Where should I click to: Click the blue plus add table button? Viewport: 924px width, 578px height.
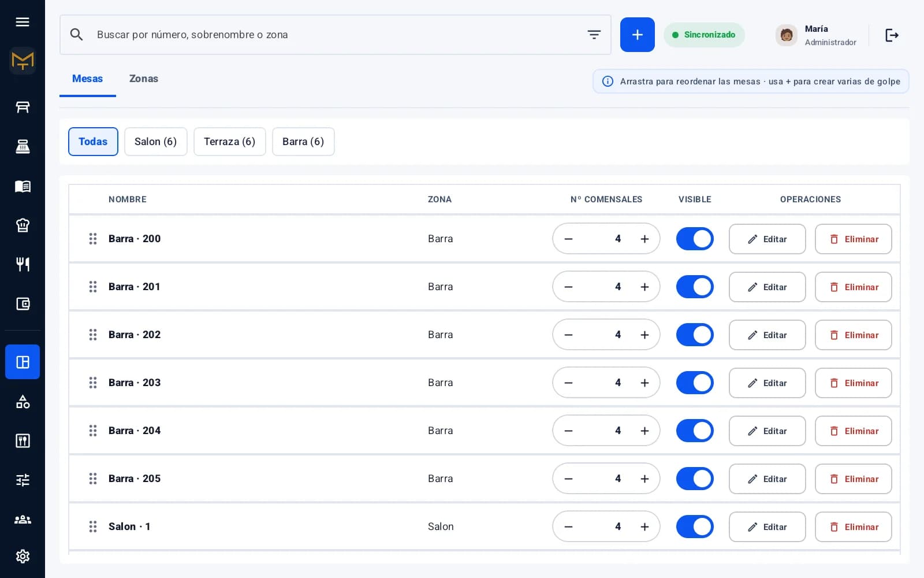point(637,35)
